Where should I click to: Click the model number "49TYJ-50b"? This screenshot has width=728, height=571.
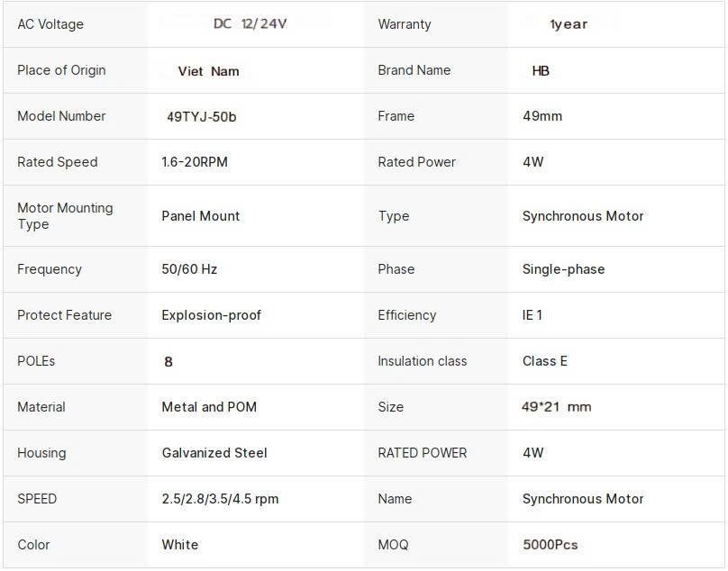coord(201,116)
